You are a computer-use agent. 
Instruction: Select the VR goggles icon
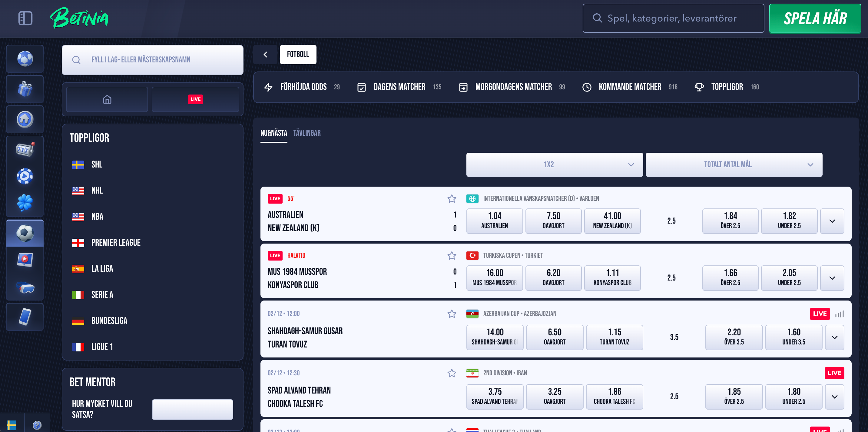click(25, 287)
